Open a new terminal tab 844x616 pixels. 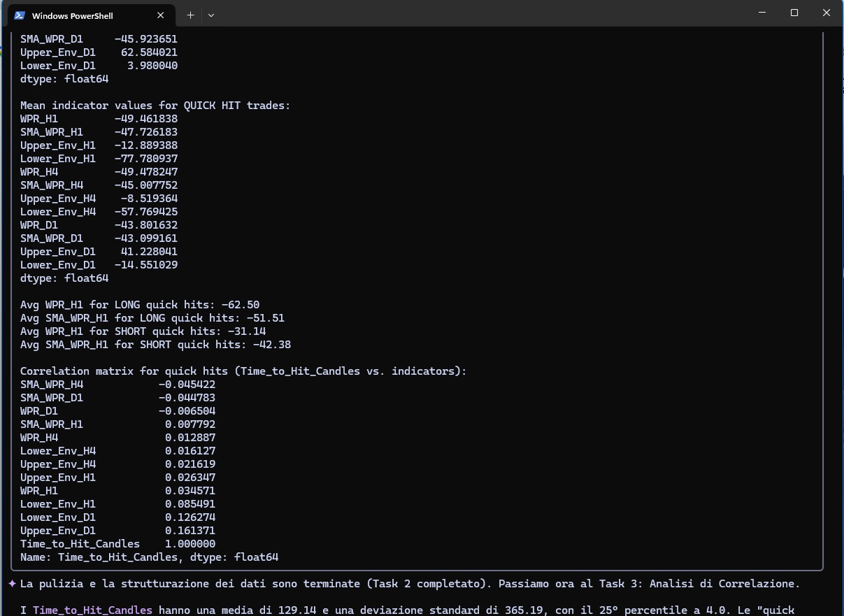190,15
